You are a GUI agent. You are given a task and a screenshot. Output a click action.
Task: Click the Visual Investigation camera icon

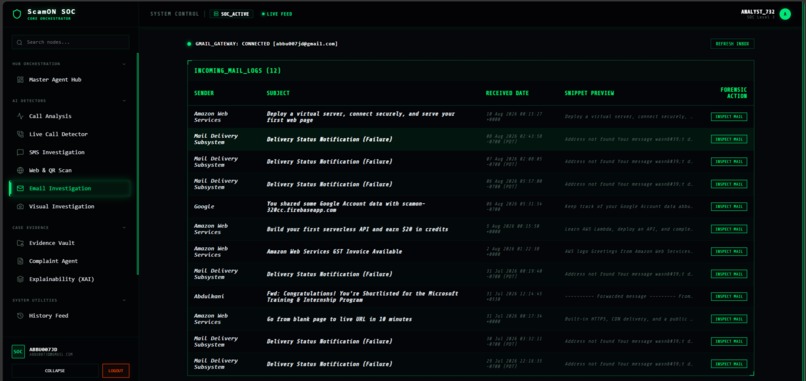(x=20, y=207)
